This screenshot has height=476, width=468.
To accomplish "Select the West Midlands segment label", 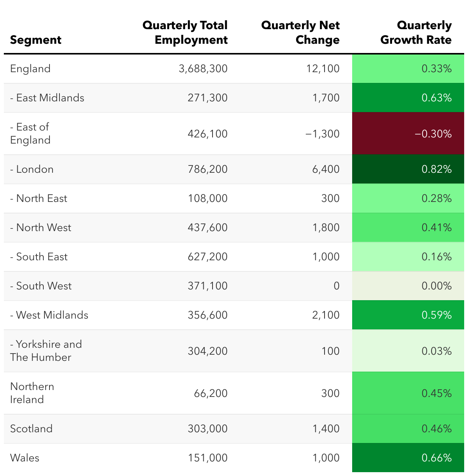I will [x=49, y=315].
